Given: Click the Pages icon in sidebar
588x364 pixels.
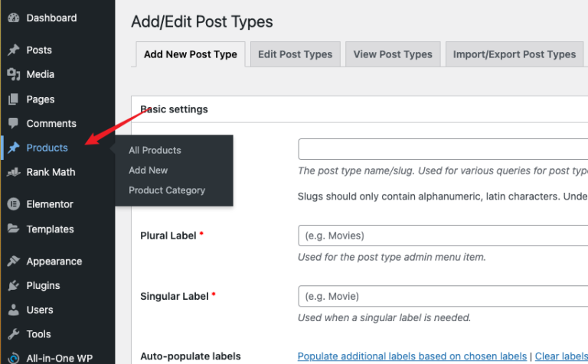Looking at the screenshot, I should pyautogui.click(x=13, y=99).
